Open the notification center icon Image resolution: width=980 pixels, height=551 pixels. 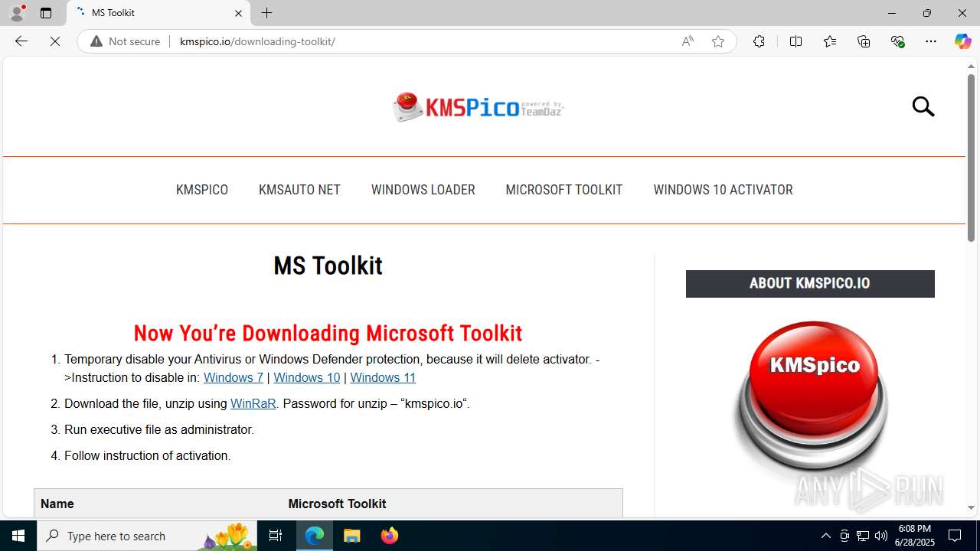(x=955, y=536)
